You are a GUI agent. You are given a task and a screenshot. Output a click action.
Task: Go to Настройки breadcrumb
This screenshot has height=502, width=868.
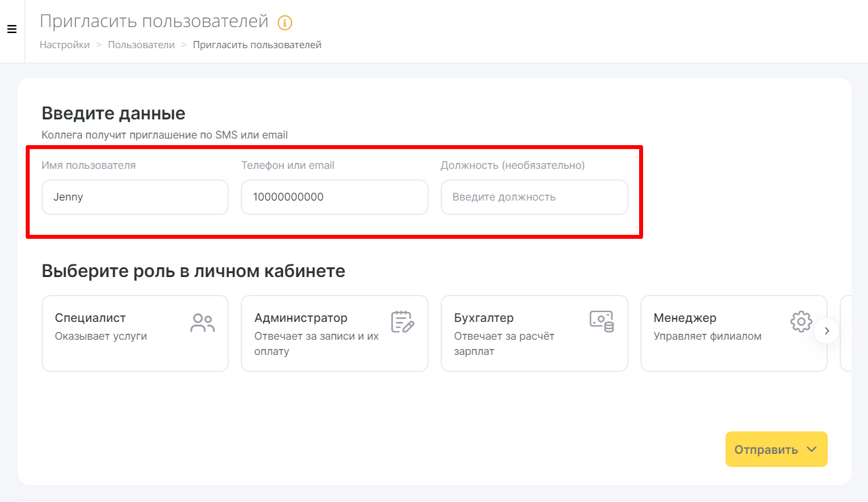65,45
